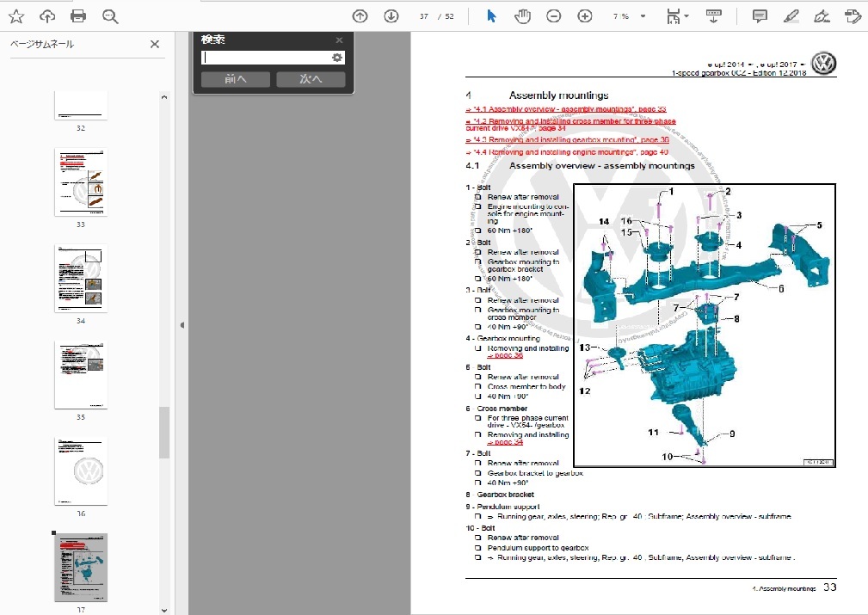
Task: Activate the arrow selection tool
Action: coord(491,16)
